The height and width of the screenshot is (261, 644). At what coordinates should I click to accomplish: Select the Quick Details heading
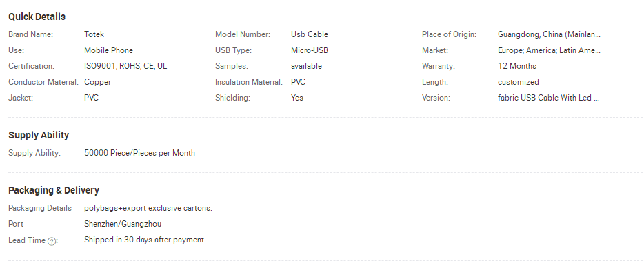coord(37,17)
